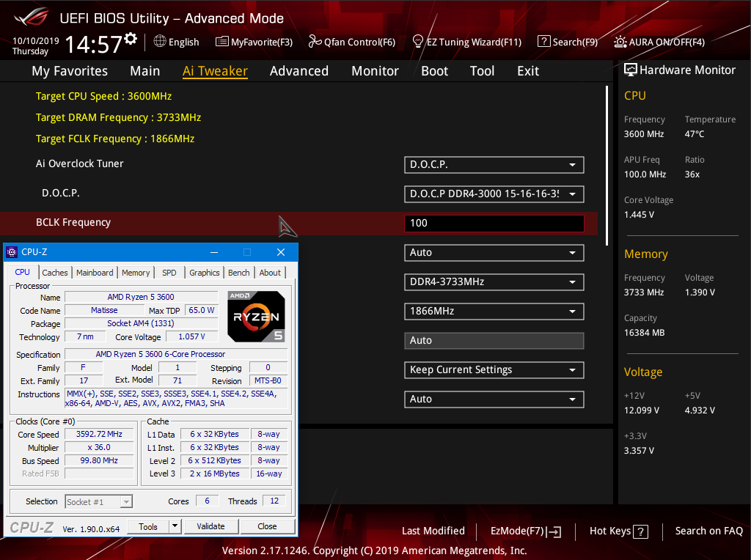
Task: Open the time settings gear icon
Action: click(x=131, y=39)
